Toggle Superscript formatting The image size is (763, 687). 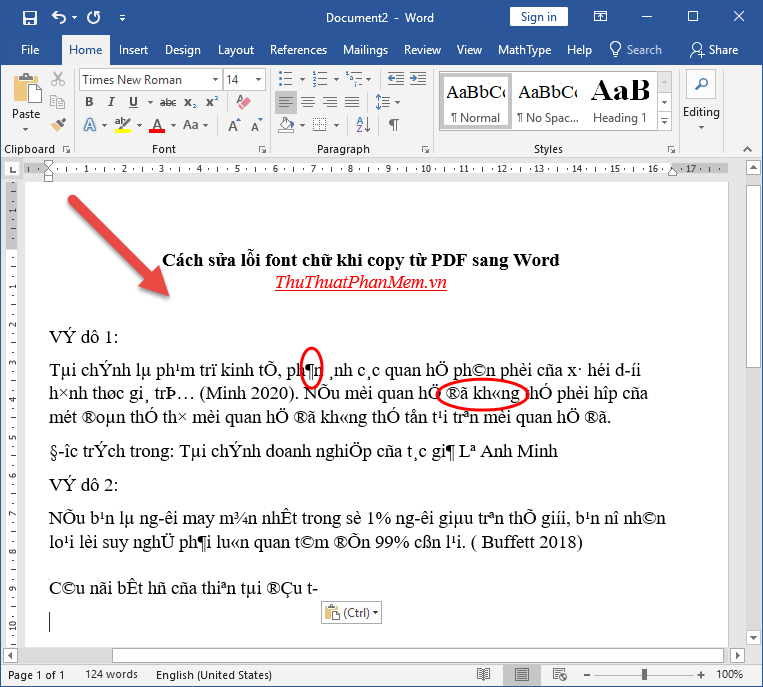[212, 102]
